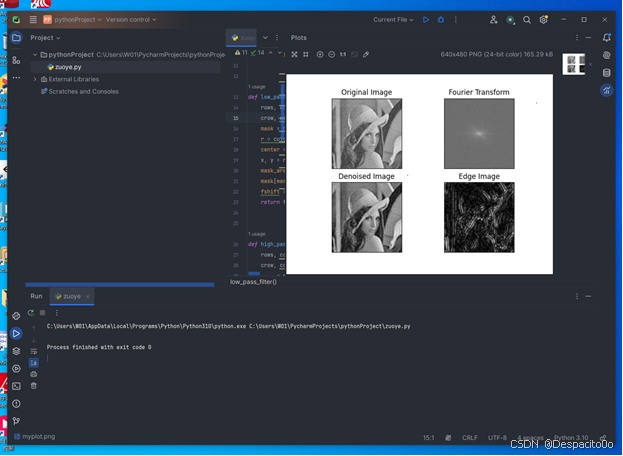This screenshot has width=623, height=456.
Task: Open the SciView plots icon in right sidebar
Action: point(607,91)
